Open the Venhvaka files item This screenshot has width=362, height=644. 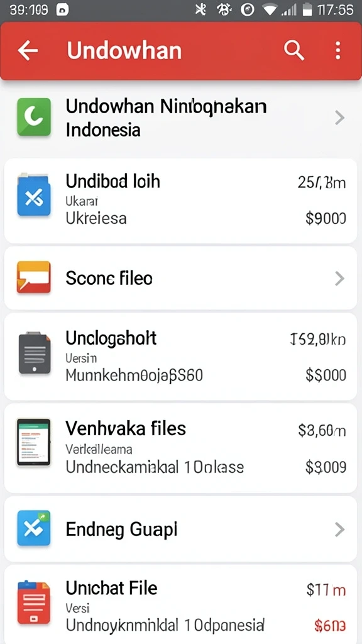click(x=180, y=448)
